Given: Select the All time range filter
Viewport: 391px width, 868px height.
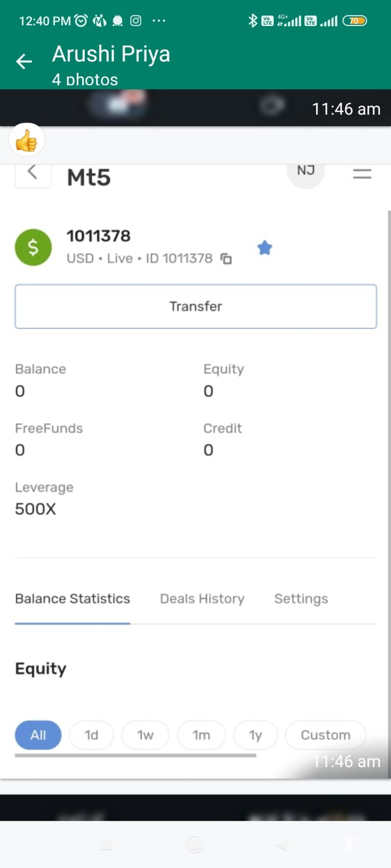Looking at the screenshot, I should point(38,735).
